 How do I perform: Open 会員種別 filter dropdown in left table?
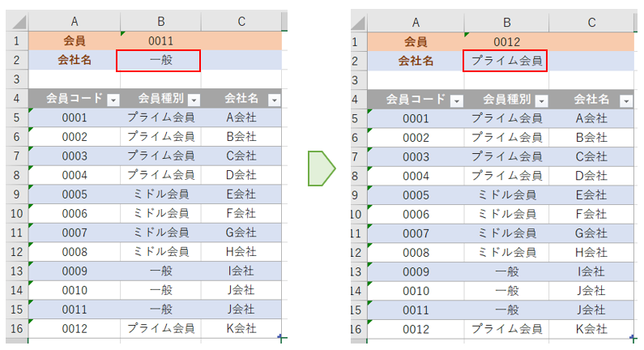194,99
